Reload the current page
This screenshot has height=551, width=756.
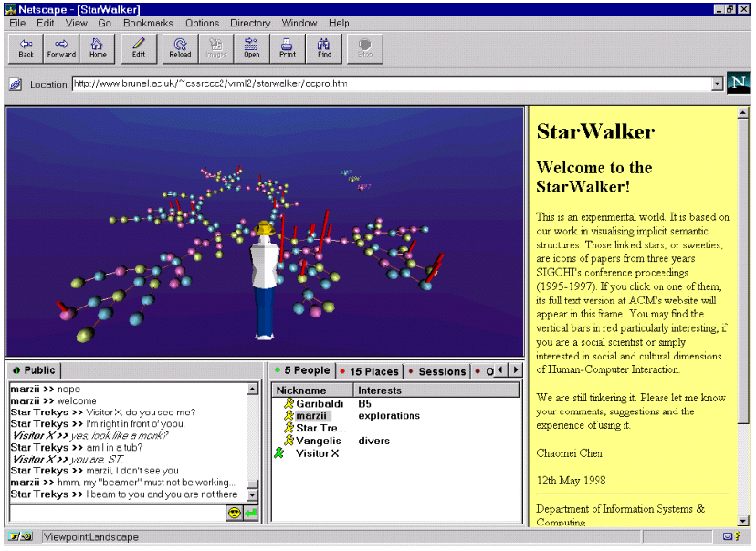[180, 47]
